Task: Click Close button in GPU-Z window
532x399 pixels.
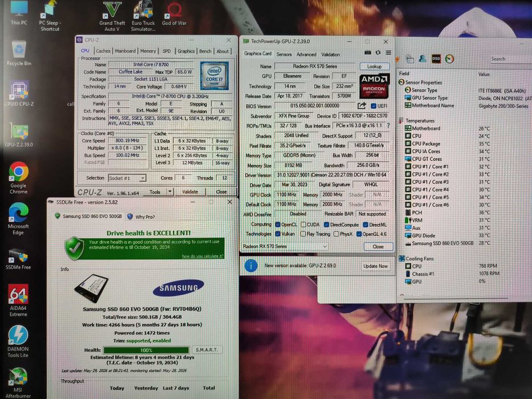Action: (x=378, y=247)
